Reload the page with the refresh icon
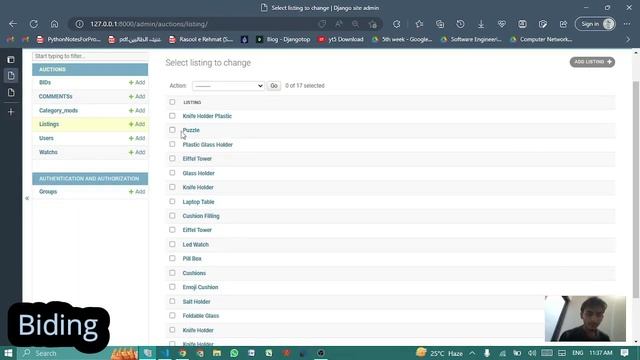The width and height of the screenshot is (640, 360). point(34,24)
